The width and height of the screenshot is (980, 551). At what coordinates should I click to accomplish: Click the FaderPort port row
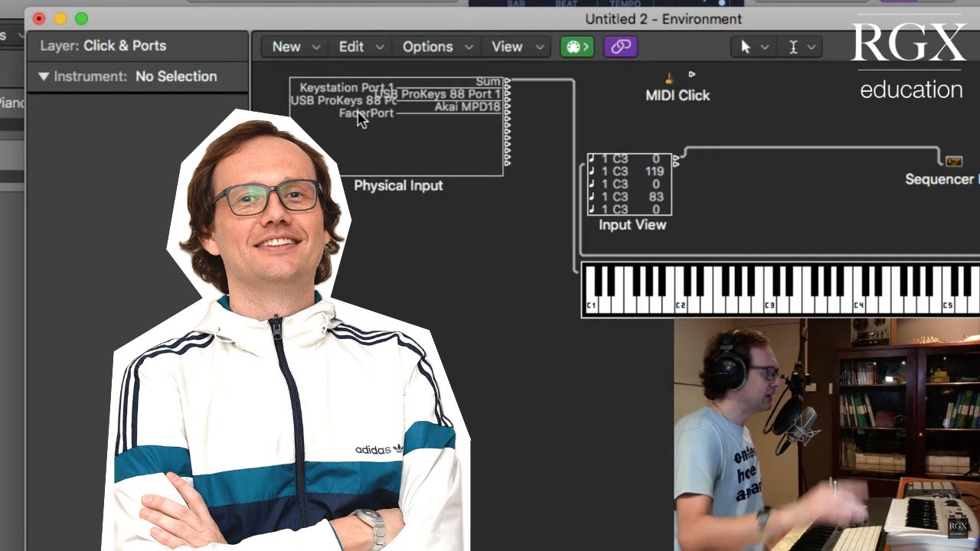366,113
